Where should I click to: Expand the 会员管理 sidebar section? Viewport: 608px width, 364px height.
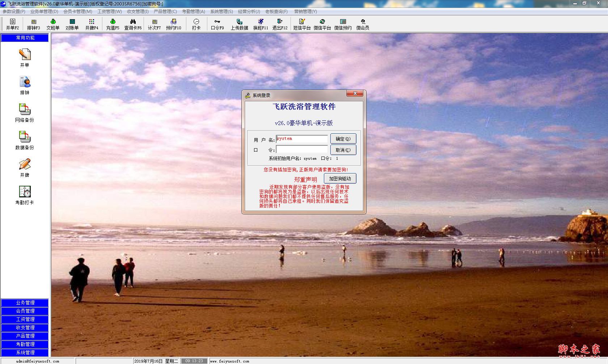tap(25, 311)
